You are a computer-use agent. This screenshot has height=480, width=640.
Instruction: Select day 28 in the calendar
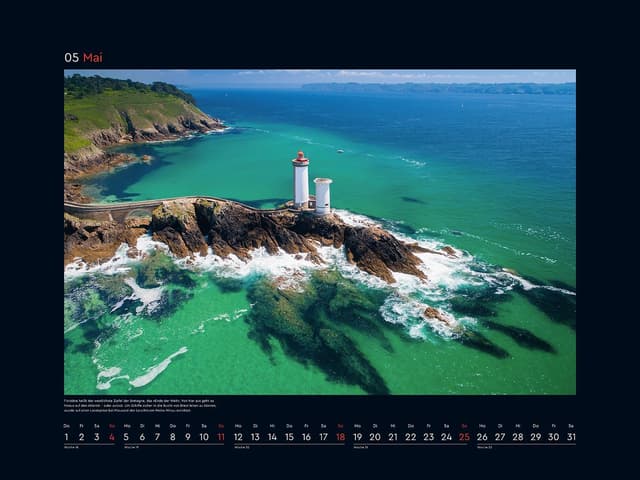pos(518,437)
